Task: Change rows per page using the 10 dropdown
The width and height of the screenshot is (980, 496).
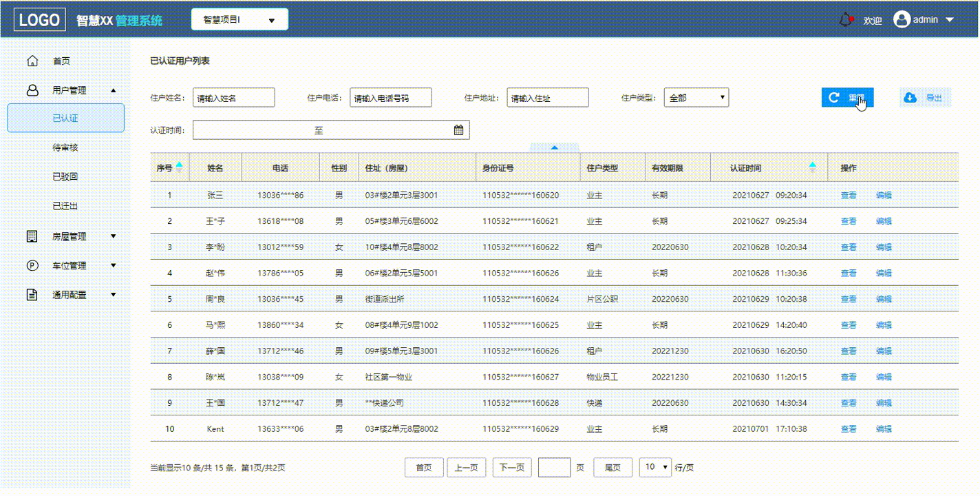Action: (655, 467)
